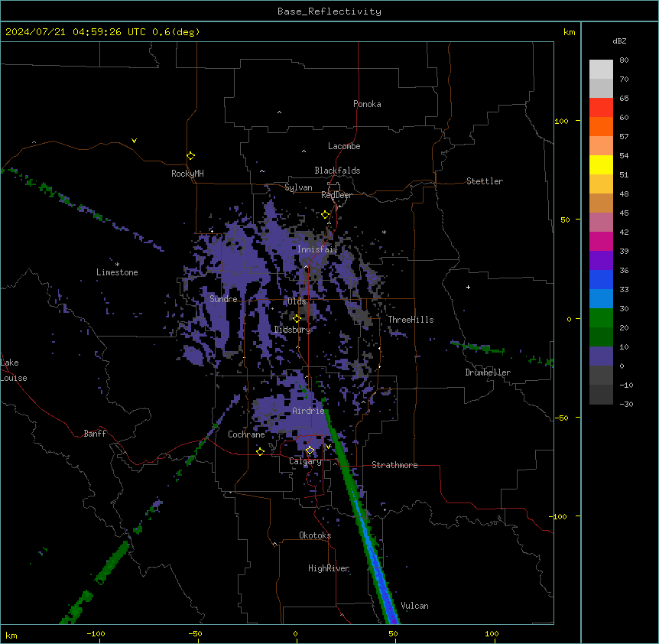Click the dBZ unit label above the color scale
This screenshot has width=659, height=644.
coord(619,41)
